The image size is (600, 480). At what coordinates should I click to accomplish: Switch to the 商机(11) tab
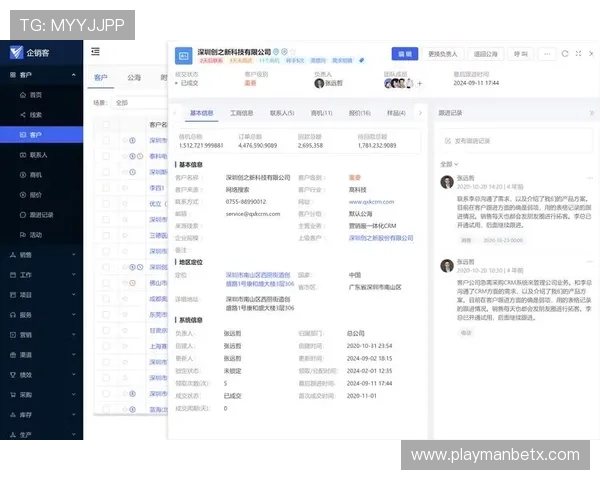point(321,113)
